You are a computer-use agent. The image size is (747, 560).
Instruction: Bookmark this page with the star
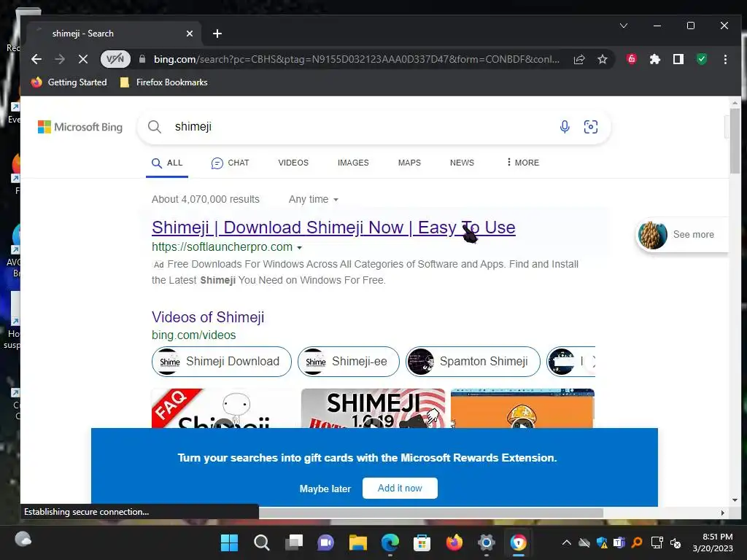602,59
